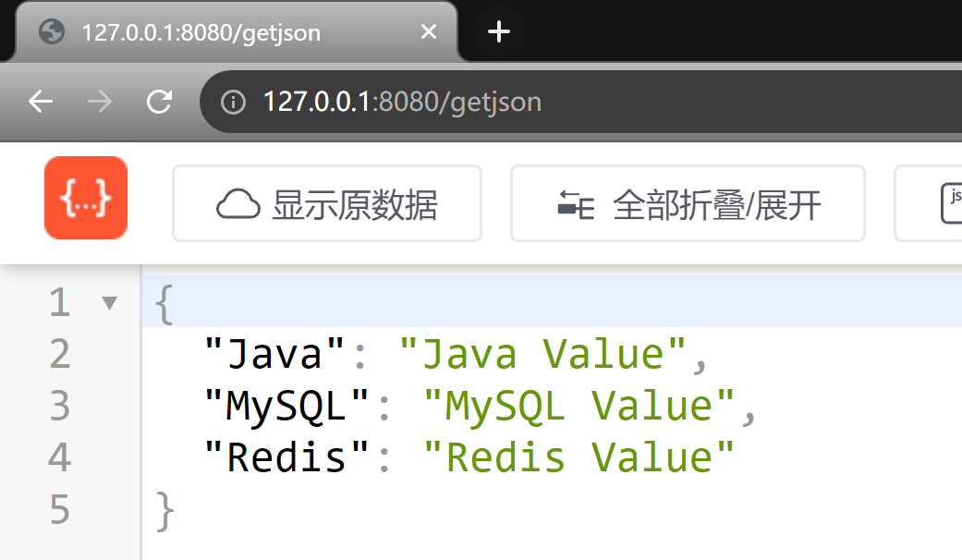Click the opening brace on line 1

tap(164, 304)
